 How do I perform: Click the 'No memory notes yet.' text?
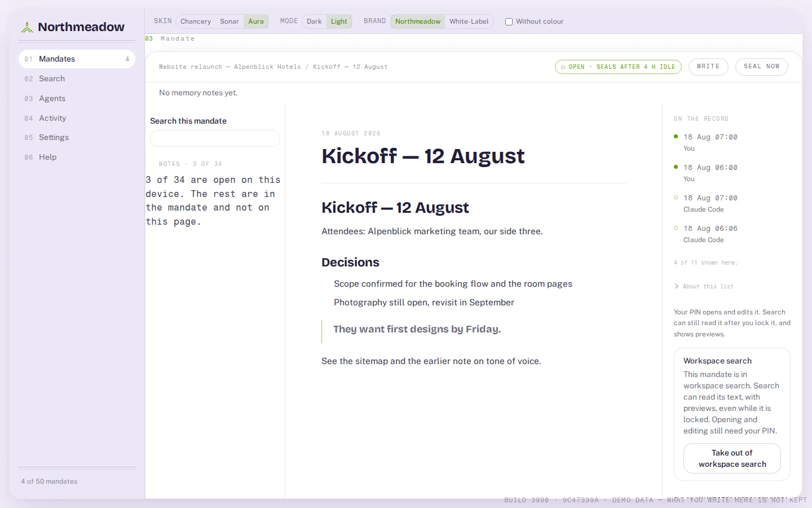click(x=198, y=93)
